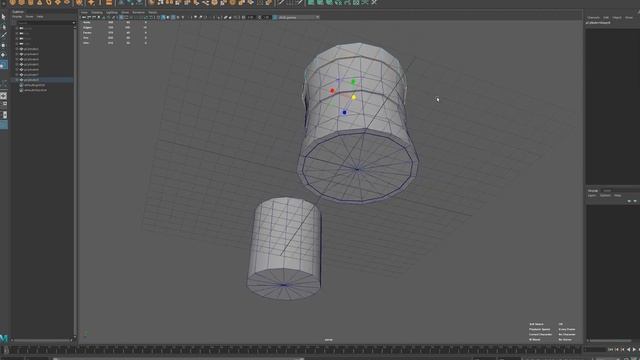Click the Maya logo at bottom left
The height and width of the screenshot is (360, 640).
tap(4, 338)
